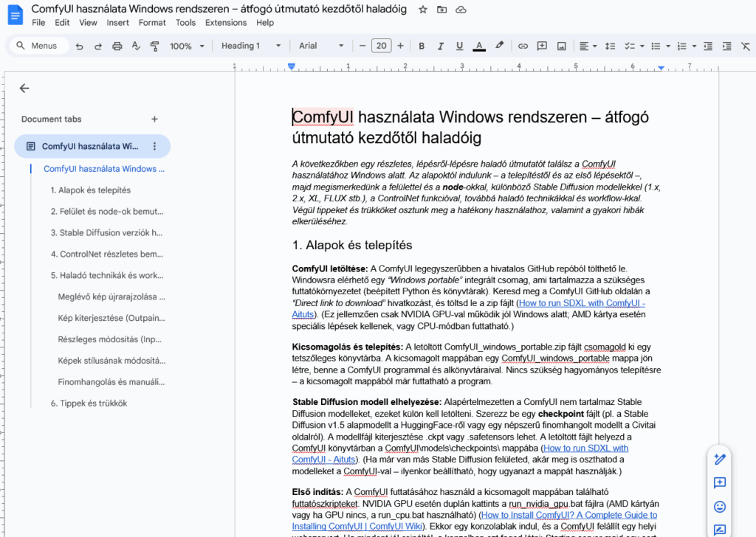Screen dimensions: 756x537
Task: Click floating emoji reaction button
Action: pos(719,506)
